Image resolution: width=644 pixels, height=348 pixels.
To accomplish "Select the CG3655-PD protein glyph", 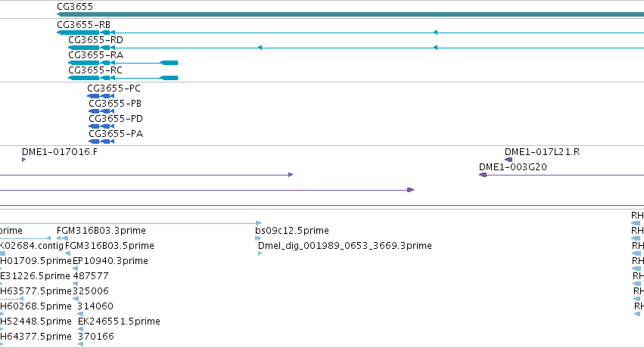I will 101,126.
